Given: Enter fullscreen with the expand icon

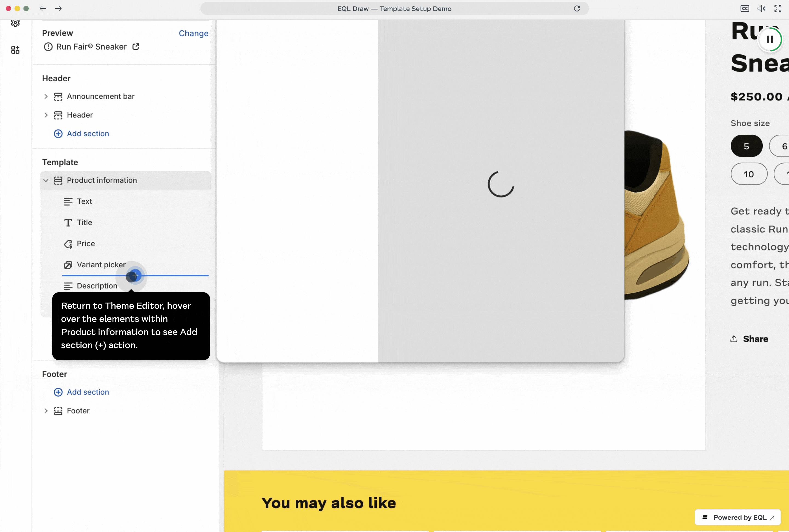Looking at the screenshot, I should (x=778, y=8).
